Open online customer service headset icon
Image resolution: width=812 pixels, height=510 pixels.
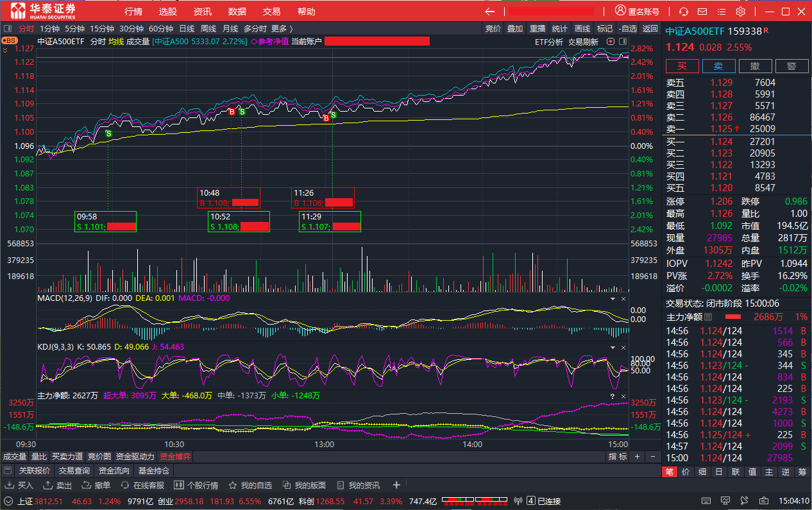[x=684, y=12]
